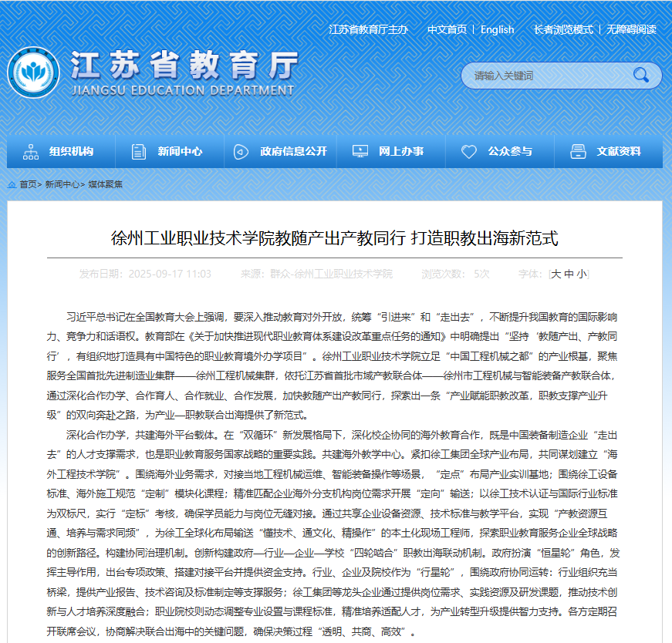Set font size to 中
Screen dimensions: 672x643
(x=569, y=274)
